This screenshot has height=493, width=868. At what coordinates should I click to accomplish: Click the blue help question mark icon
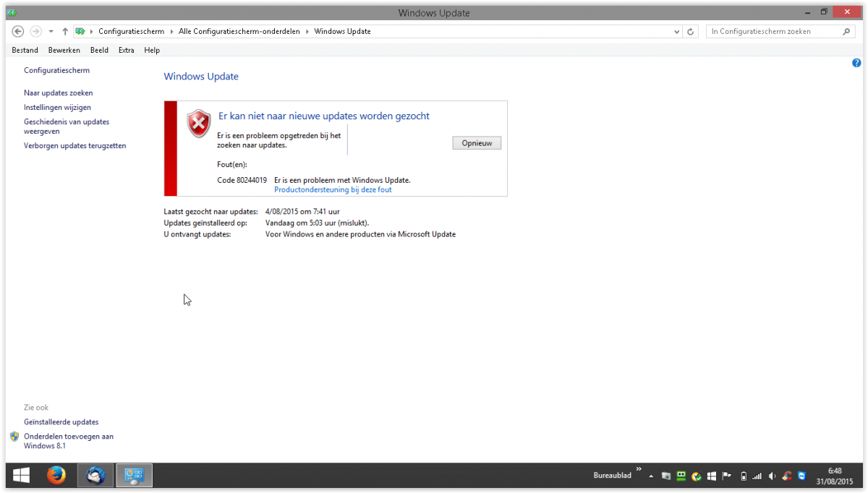point(856,64)
